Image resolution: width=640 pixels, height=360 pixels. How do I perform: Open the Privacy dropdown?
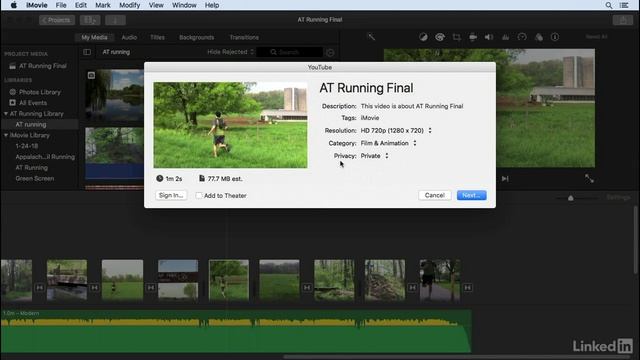[x=374, y=156]
